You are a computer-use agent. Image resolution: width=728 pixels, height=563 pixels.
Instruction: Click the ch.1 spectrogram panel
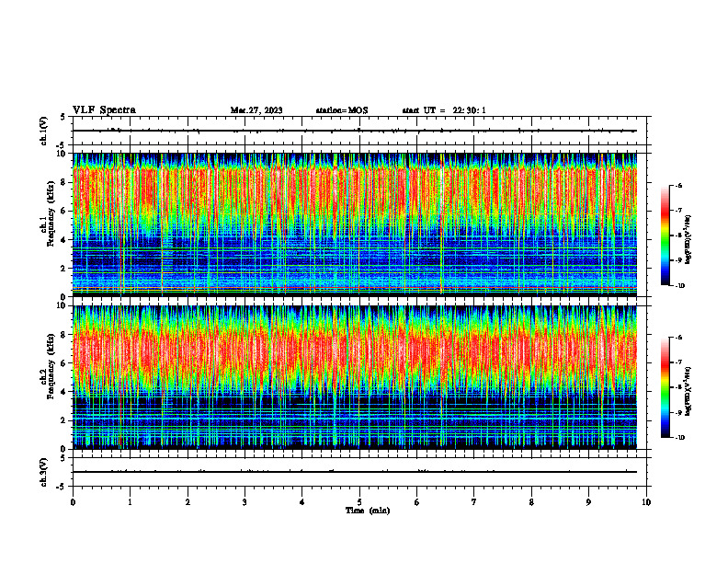355,224
